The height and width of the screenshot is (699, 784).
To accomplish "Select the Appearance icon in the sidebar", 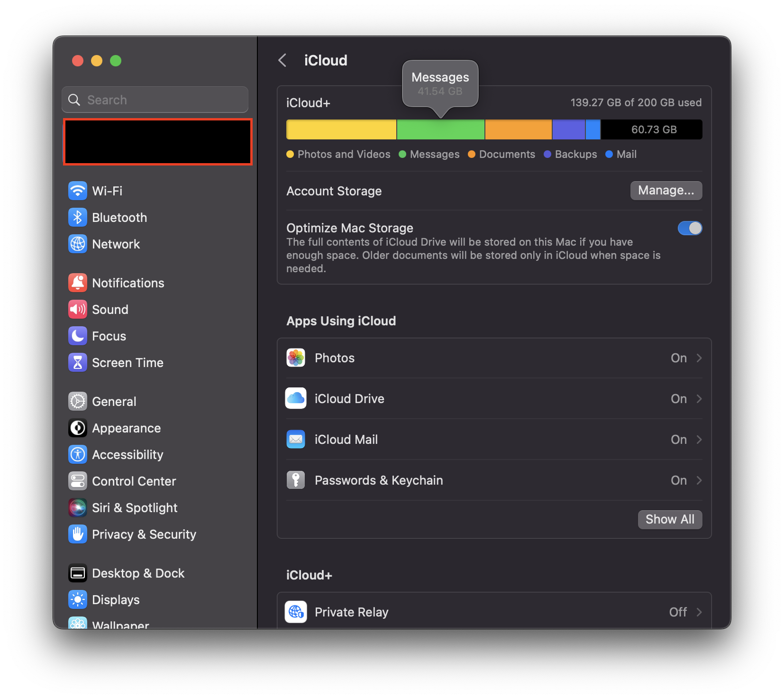I will click(78, 428).
